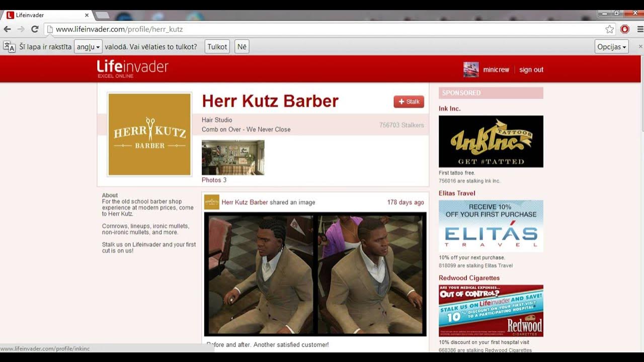Click the Stalk button for Herr Kutz

pyautogui.click(x=409, y=102)
